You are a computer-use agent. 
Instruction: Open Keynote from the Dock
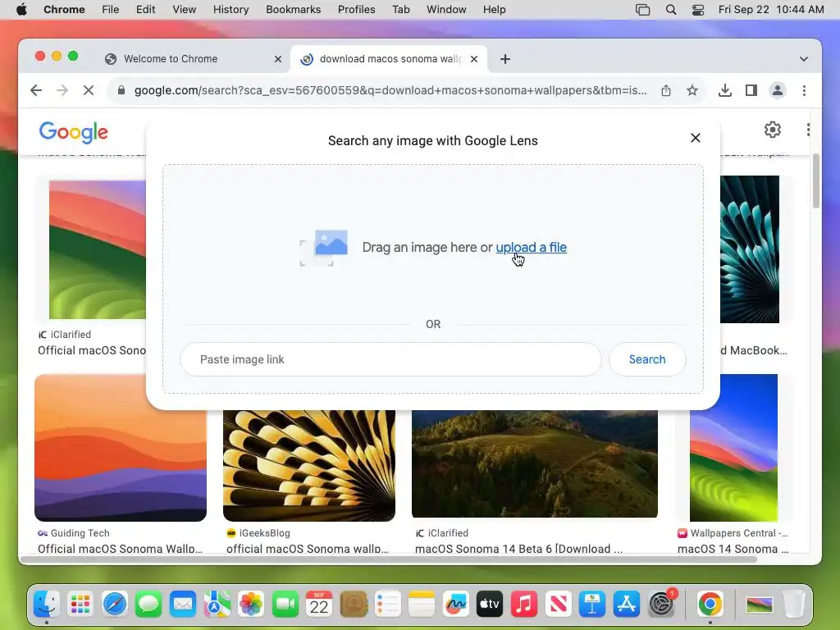click(x=592, y=605)
